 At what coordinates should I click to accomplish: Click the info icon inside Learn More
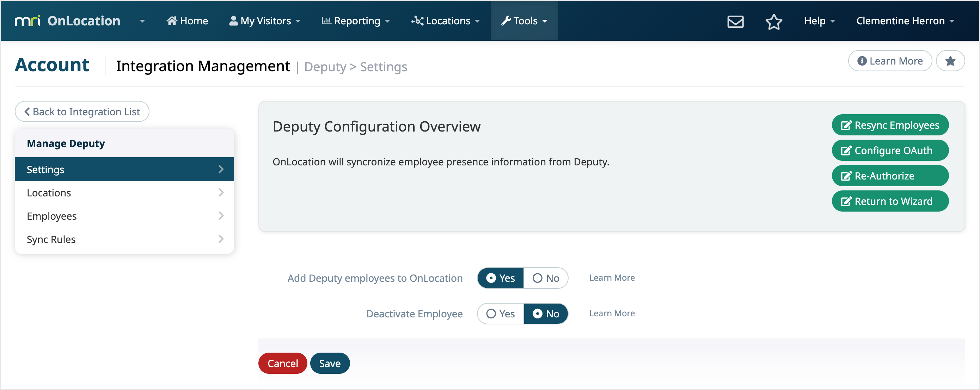click(x=863, y=61)
